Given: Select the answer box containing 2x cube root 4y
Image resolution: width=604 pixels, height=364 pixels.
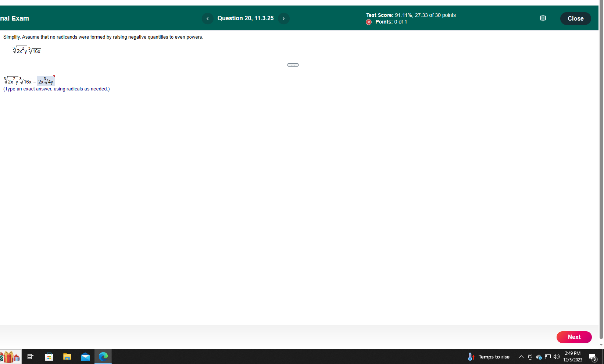Looking at the screenshot, I should tap(46, 81).
